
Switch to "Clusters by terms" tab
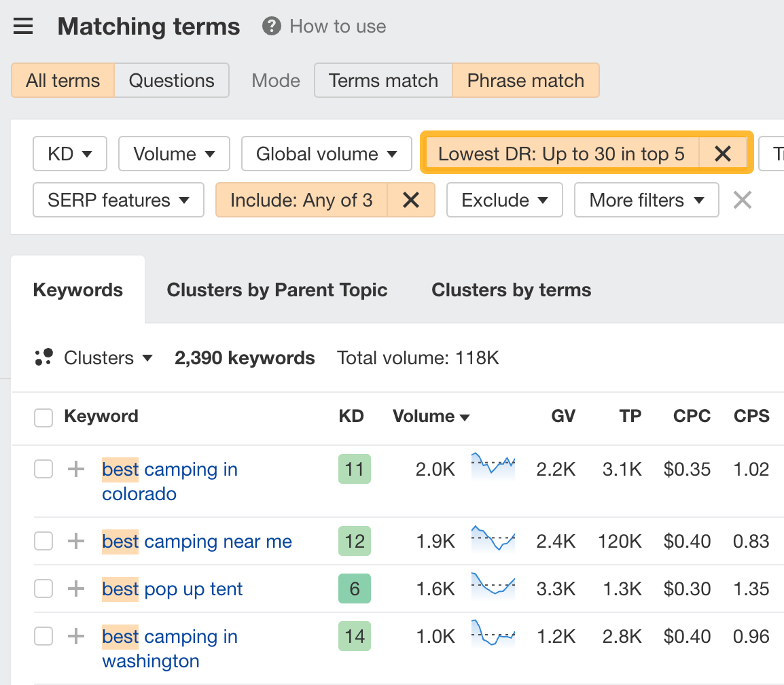coord(511,289)
